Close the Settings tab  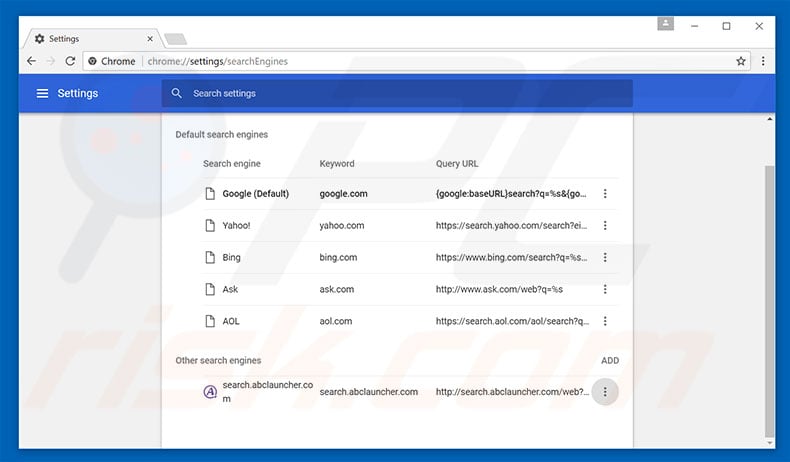pyautogui.click(x=150, y=39)
